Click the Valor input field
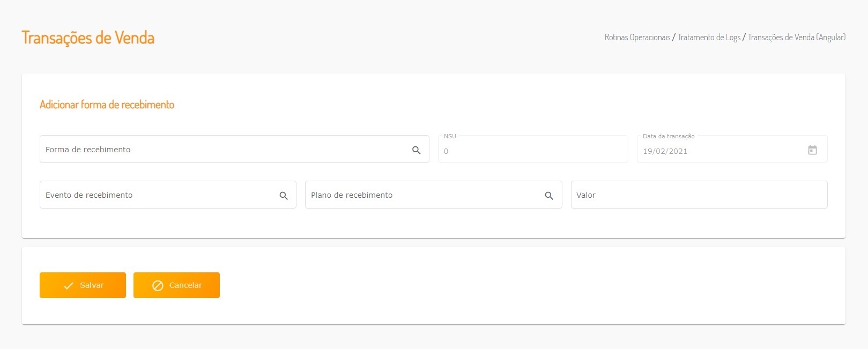The height and width of the screenshot is (349, 868). tap(699, 195)
